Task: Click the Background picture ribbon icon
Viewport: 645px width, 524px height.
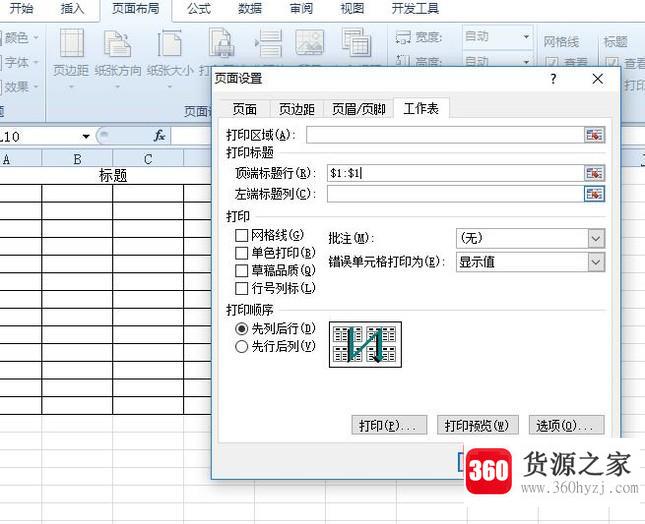Action: (309, 42)
